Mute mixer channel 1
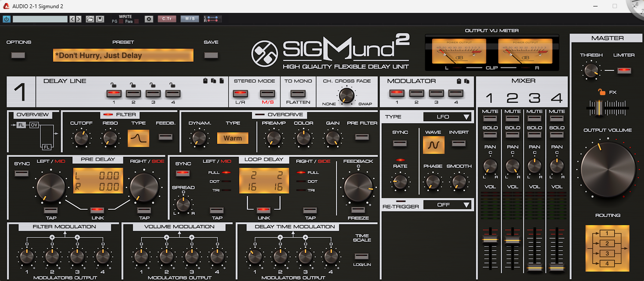Image resolution: width=644 pixels, height=281 pixels. click(490, 119)
